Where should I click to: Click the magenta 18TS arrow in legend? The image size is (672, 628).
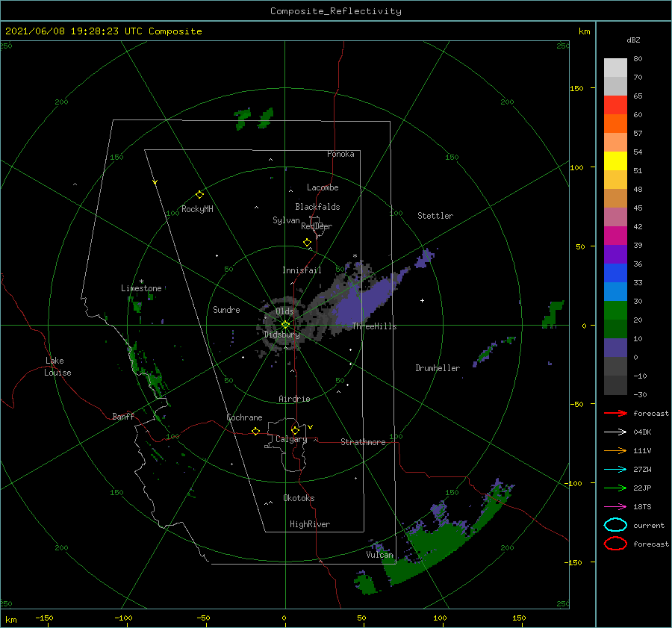point(615,507)
